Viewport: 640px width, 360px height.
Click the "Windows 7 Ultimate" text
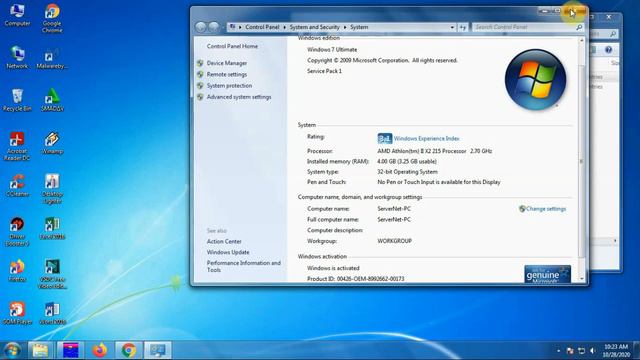[x=332, y=49]
